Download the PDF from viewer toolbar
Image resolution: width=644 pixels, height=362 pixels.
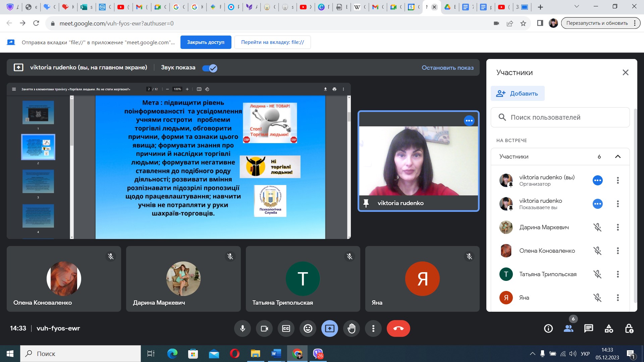325,89
